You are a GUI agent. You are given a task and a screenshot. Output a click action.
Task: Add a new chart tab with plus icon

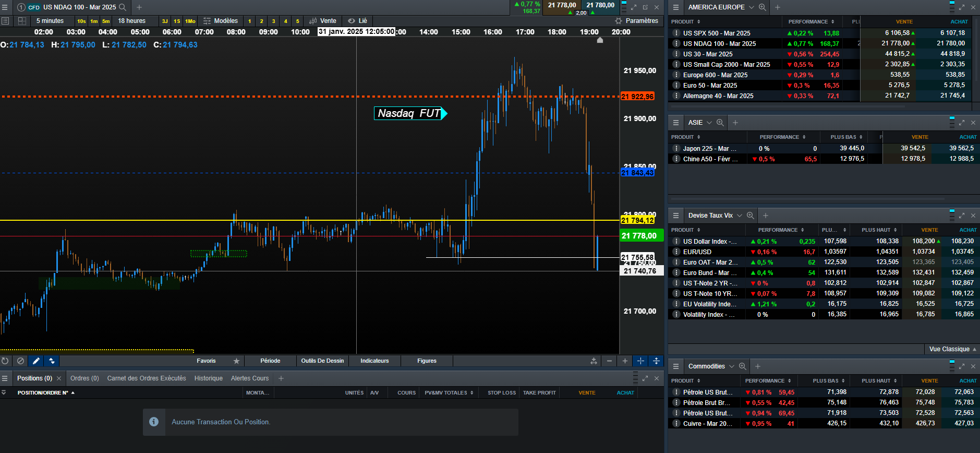[x=139, y=7]
